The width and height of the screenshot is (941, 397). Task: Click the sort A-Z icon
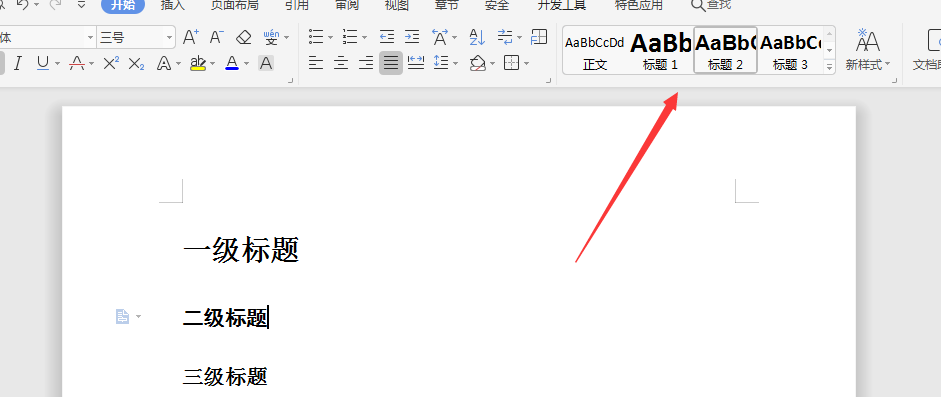tap(477, 37)
